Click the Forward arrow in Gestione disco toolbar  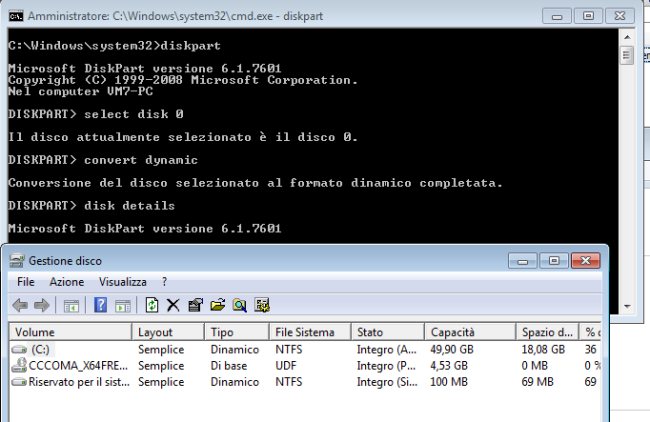pyautogui.click(x=41, y=306)
